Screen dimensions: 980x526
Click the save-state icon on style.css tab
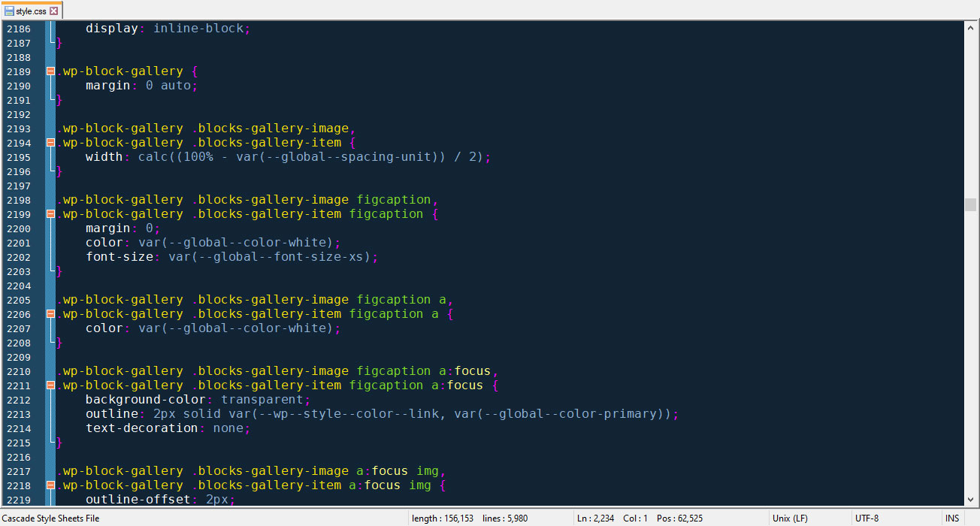tap(9, 11)
